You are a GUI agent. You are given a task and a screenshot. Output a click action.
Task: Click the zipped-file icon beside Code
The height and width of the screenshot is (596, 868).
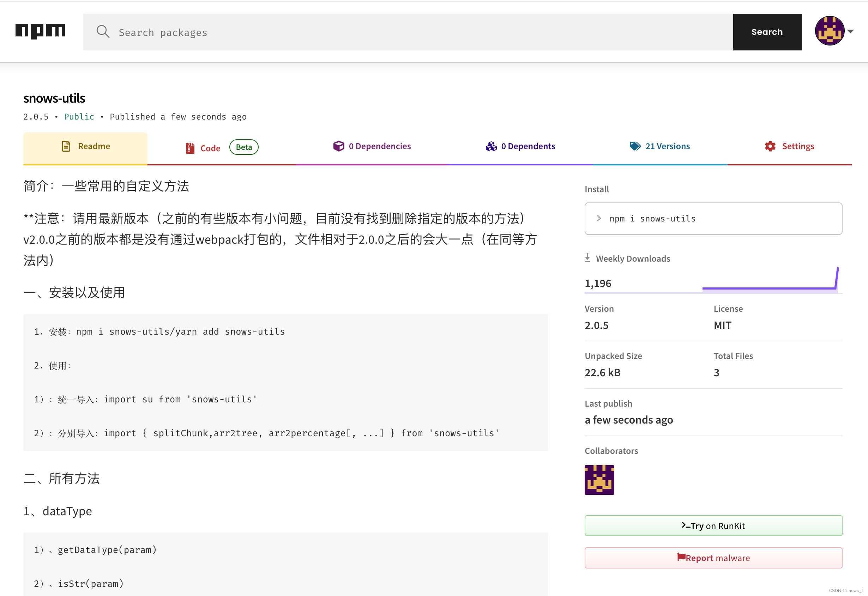coord(190,147)
